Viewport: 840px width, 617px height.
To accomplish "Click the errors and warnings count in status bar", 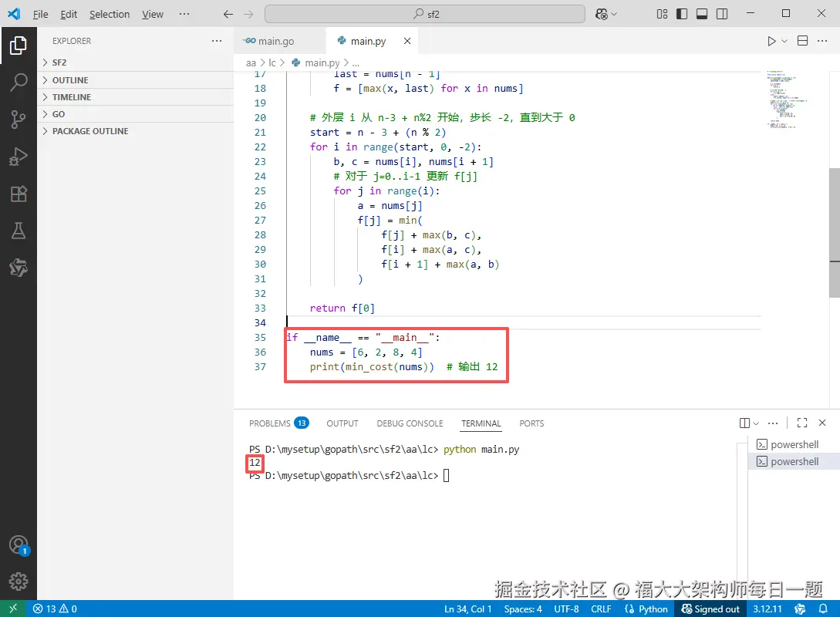I will [56, 609].
